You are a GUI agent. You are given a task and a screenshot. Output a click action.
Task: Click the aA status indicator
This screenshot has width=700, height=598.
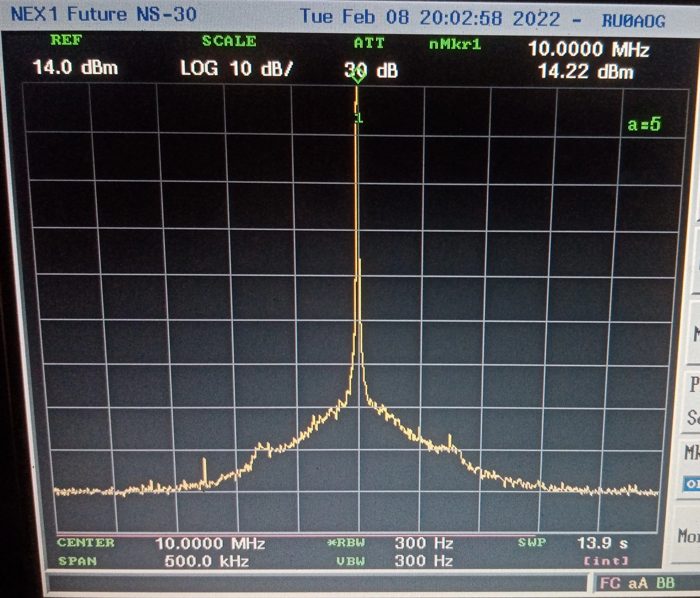[638, 583]
